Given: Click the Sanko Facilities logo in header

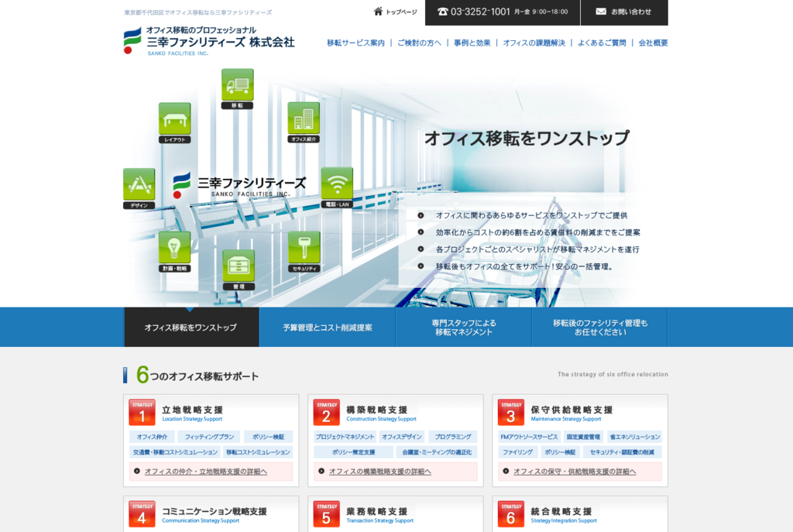Looking at the screenshot, I should pyautogui.click(x=209, y=40).
